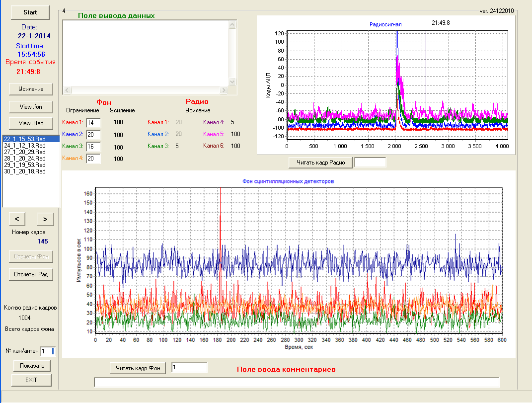This screenshot has width=532, height=403.
Task: Click the event time 21:49:8 in red
Action: tap(28, 72)
